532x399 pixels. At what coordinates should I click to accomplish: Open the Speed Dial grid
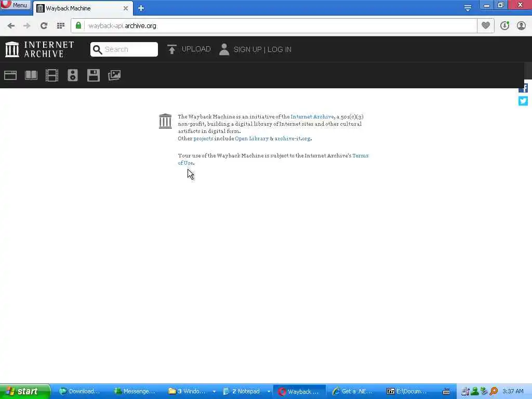(x=61, y=26)
